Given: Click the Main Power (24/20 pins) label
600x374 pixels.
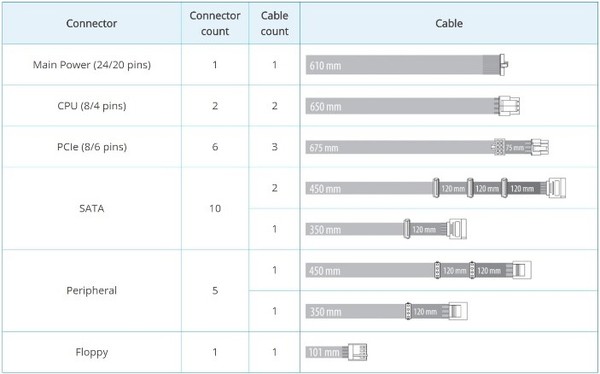Looking at the screenshot, I should [x=92, y=65].
